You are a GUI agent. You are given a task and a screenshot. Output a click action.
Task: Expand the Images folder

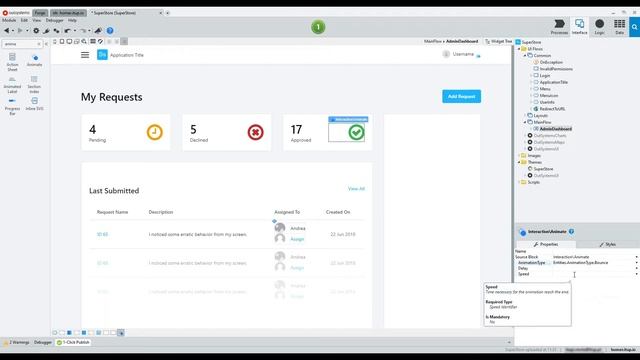(519, 156)
